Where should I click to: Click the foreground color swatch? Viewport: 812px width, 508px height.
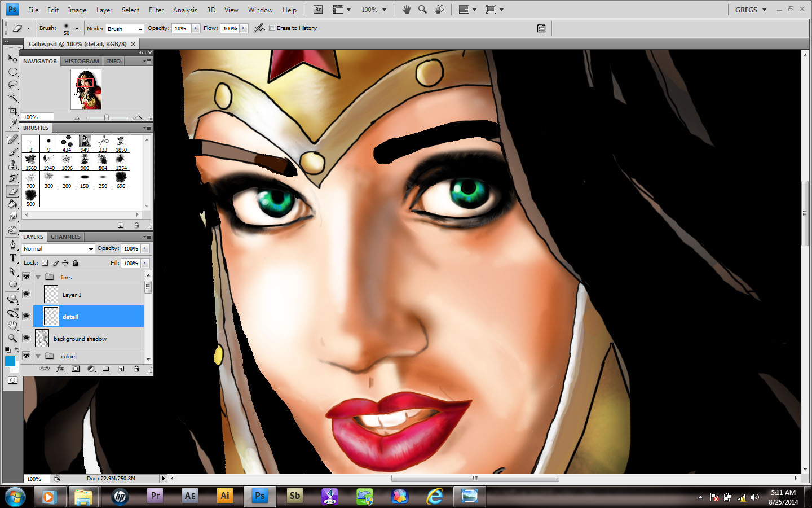(10, 362)
